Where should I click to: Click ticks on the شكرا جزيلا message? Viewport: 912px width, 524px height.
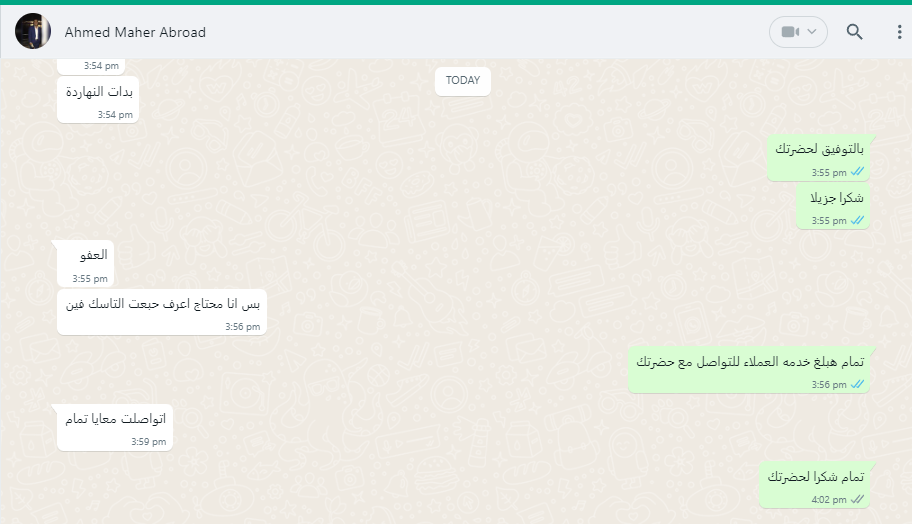857,220
